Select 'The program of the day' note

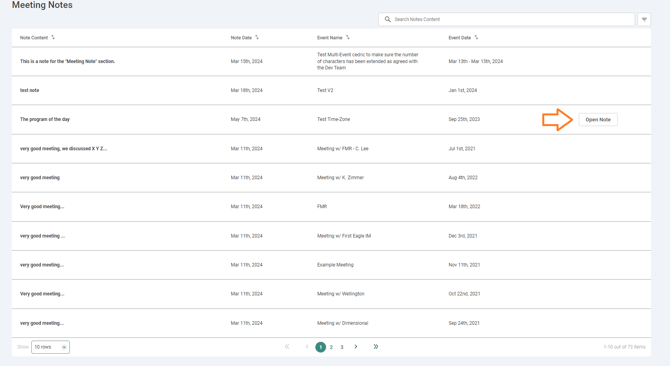(45, 119)
